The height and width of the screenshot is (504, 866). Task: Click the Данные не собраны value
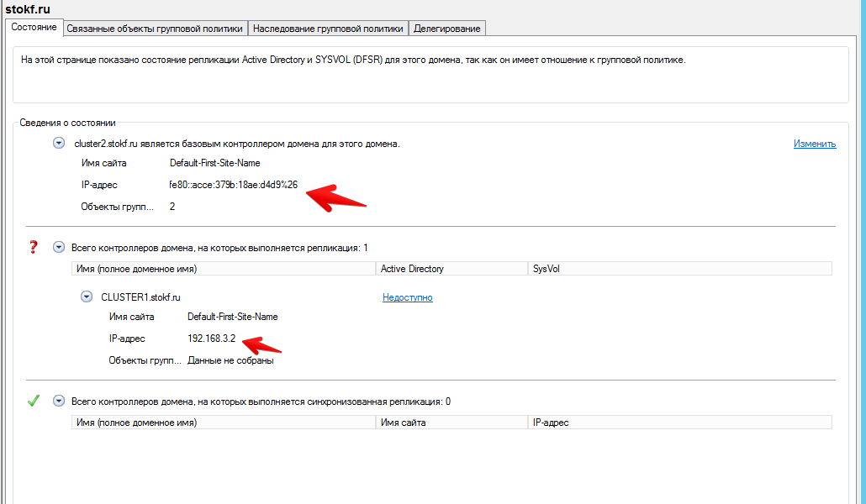pos(230,360)
